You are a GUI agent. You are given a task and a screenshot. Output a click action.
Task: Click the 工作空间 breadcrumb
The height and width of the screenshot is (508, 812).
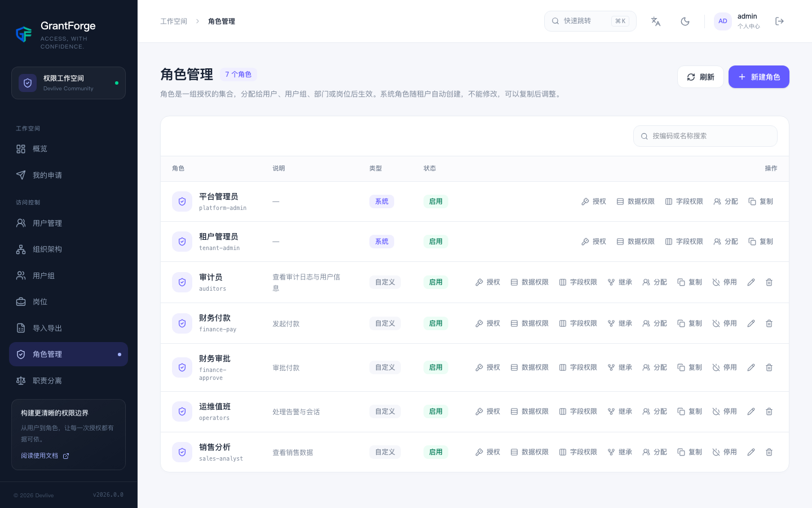(x=174, y=21)
